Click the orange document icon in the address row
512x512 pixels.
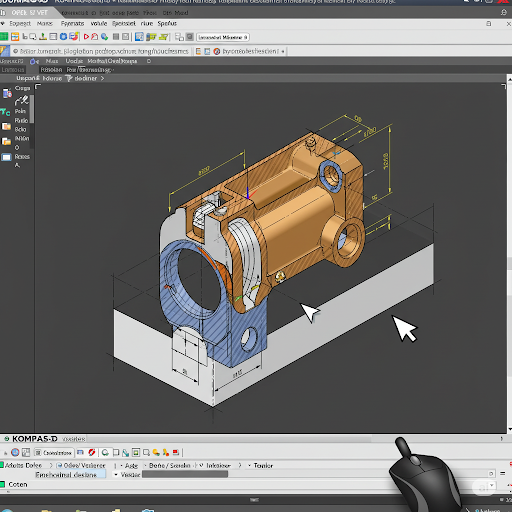198,51
